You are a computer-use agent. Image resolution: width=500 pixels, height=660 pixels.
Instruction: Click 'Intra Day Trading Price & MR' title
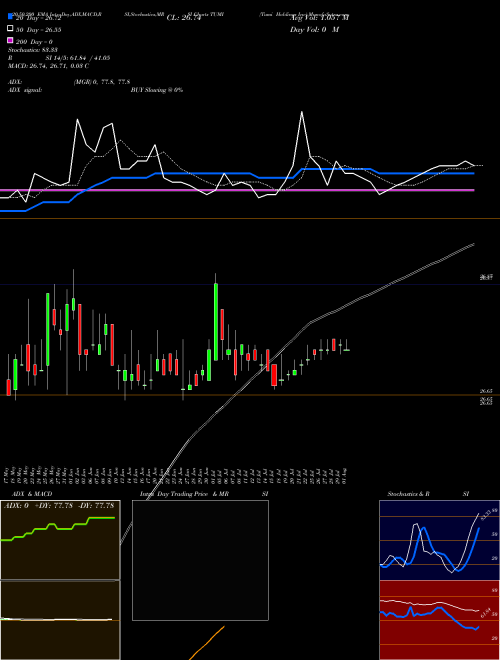184,494
